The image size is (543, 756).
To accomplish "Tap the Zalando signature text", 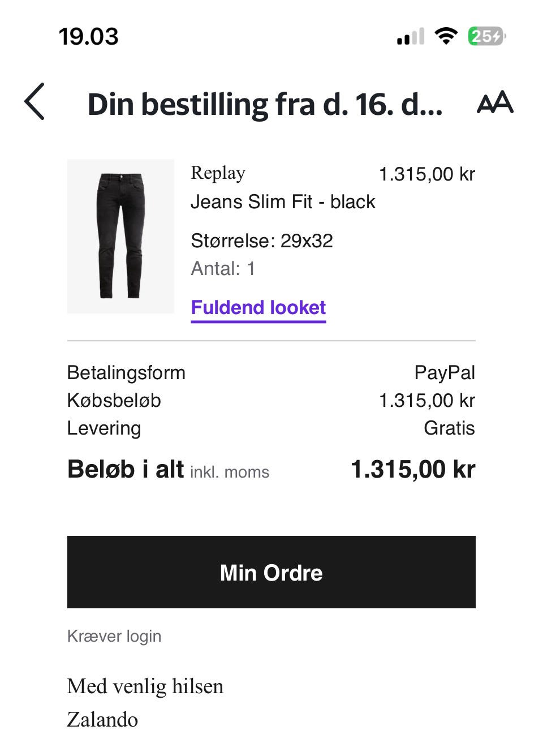I will pyautogui.click(x=102, y=720).
